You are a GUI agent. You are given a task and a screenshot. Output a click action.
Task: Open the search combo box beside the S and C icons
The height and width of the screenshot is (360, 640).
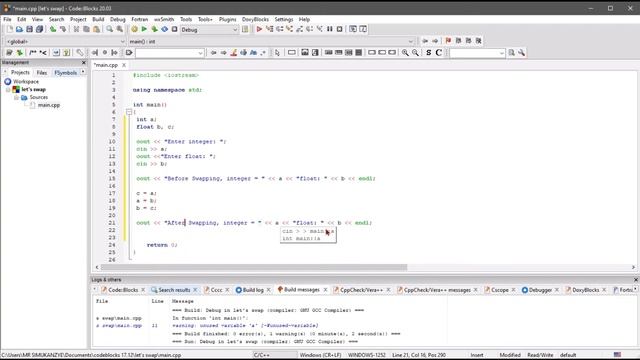click(x=477, y=53)
